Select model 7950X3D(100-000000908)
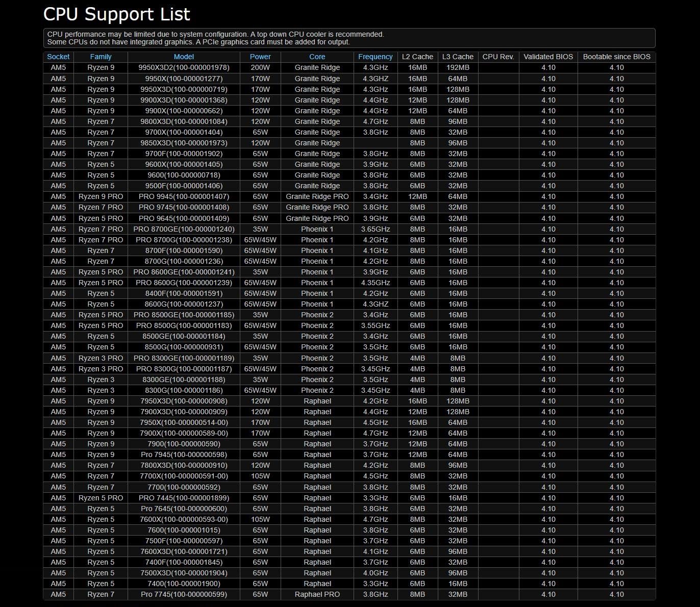 click(x=184, y=401)
